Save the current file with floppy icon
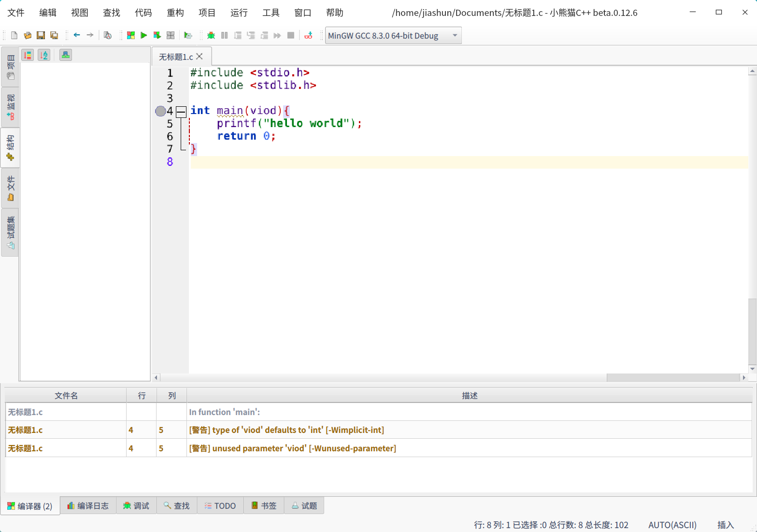Viewport: 757px width, 532px height. pyautogui.click(x=41, y=35)
